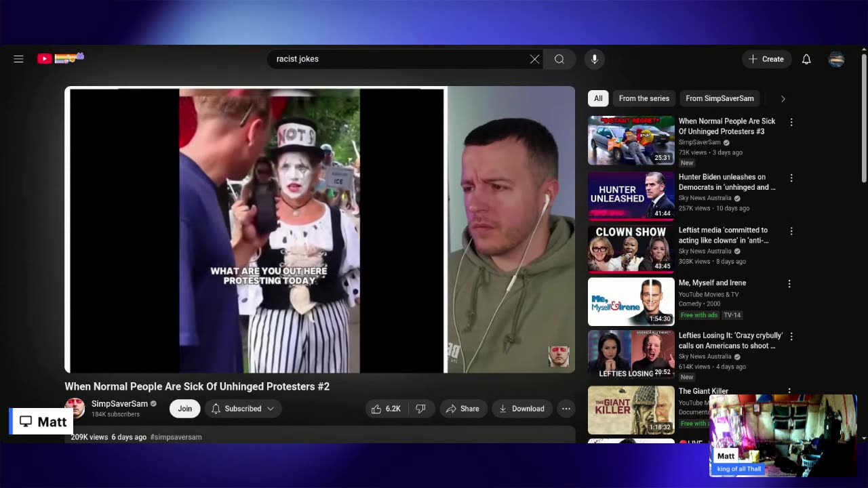Clear the search box text
Image resolution: width=868 pixels, height=488 pixels.
coord(534,59)
